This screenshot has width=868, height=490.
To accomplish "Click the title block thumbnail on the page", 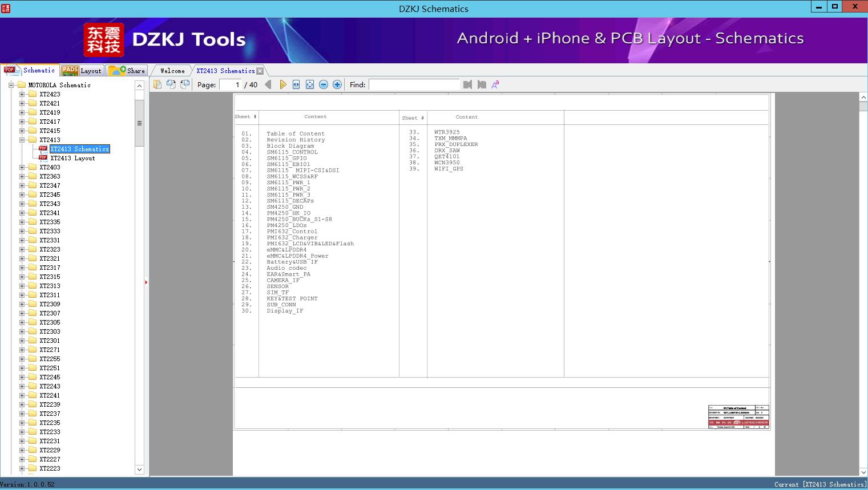I will coord(738,417).
